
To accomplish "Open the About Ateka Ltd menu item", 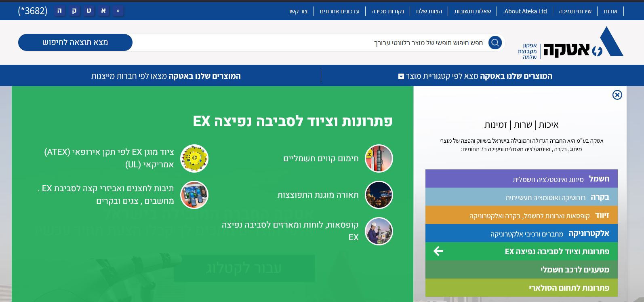I will pos(525,11).
